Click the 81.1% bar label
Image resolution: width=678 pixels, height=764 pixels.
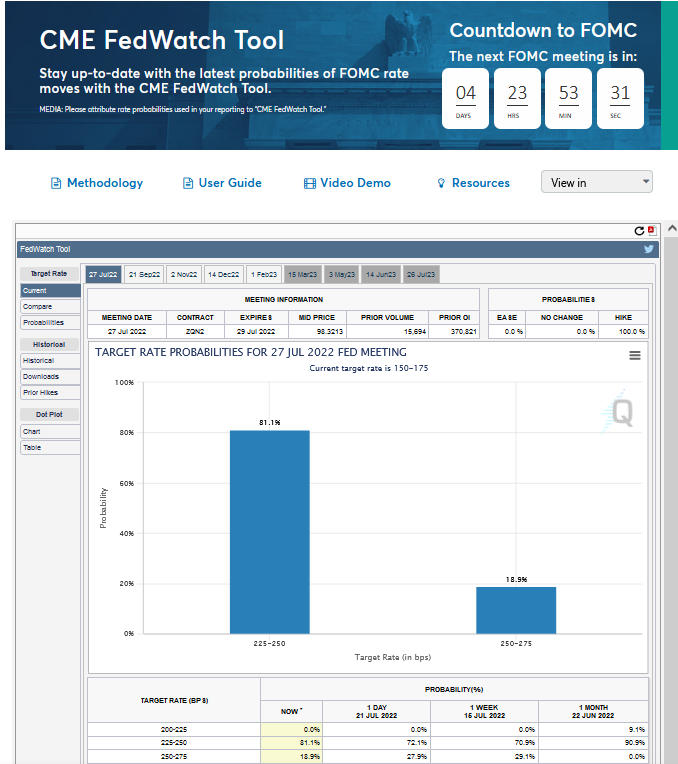pos(270,422)
